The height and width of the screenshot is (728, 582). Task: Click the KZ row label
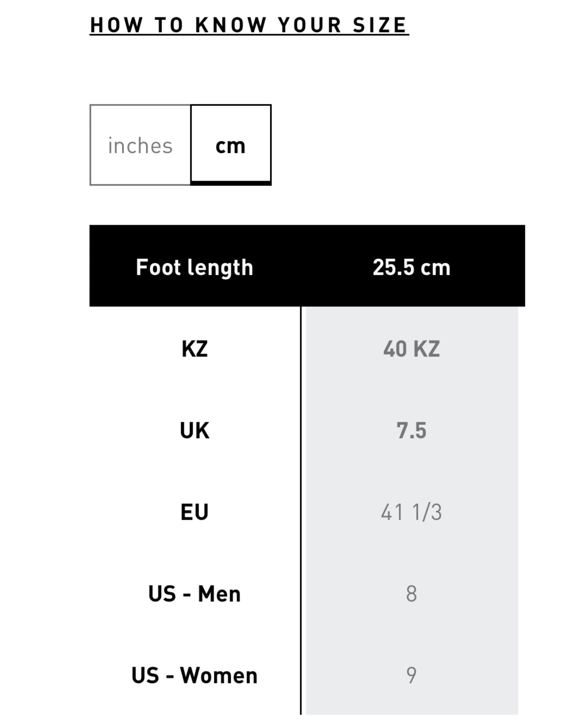[195, 349]
